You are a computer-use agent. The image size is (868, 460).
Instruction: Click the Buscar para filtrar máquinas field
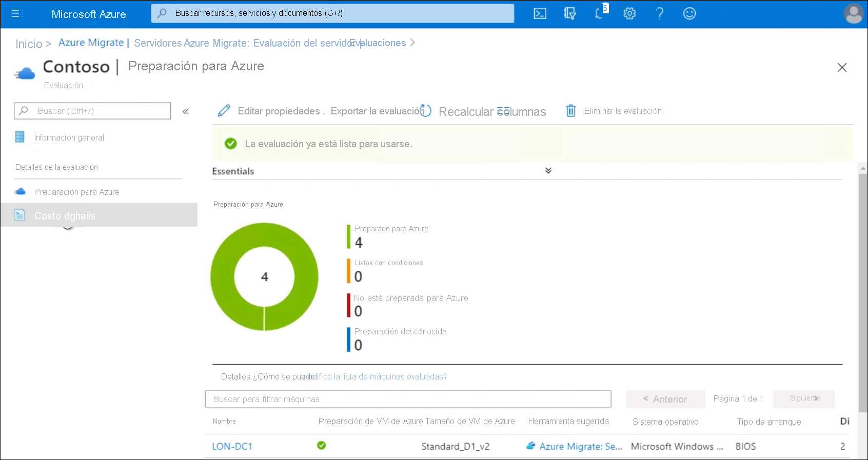[x=408, y=399]
